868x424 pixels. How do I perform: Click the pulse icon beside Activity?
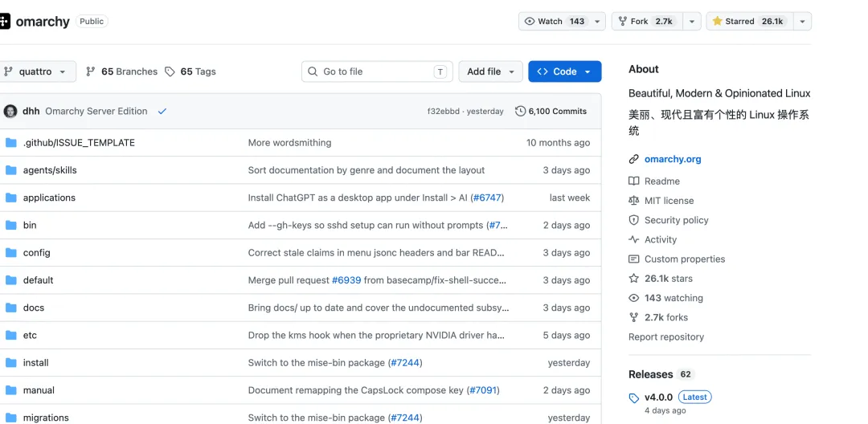(x=634, y=239)
